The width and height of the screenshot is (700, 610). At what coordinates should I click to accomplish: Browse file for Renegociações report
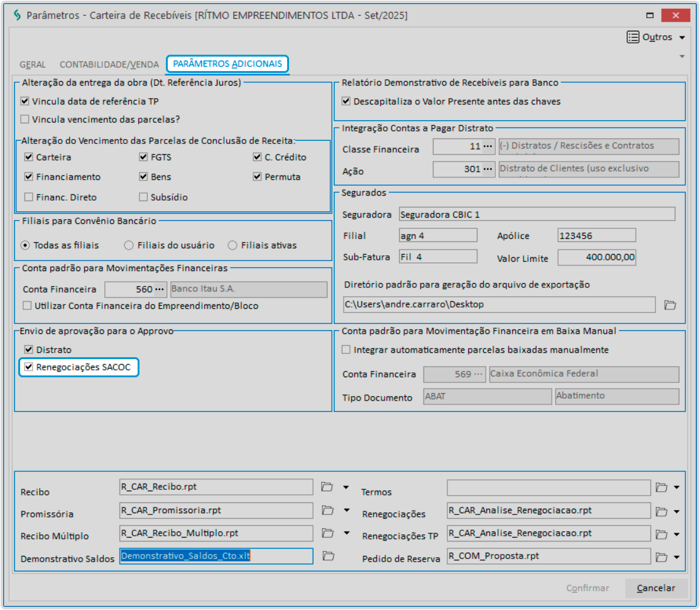[x=662, y=511]
